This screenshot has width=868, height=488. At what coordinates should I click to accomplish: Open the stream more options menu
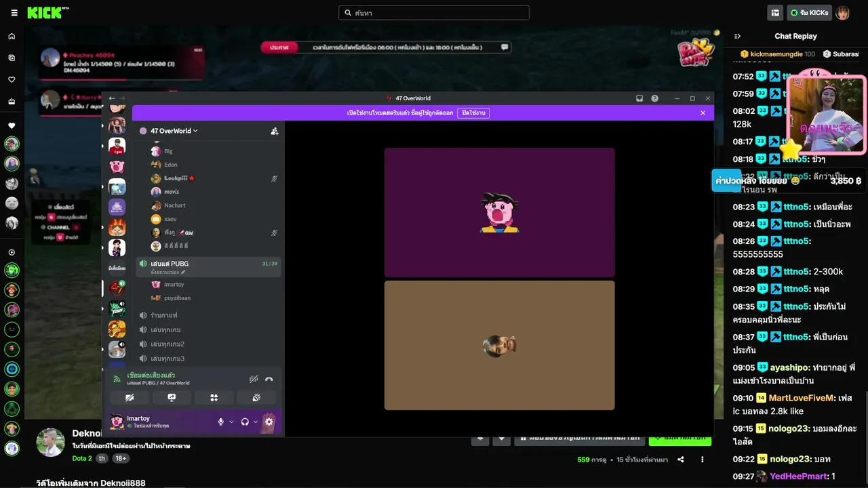point(703,460)
